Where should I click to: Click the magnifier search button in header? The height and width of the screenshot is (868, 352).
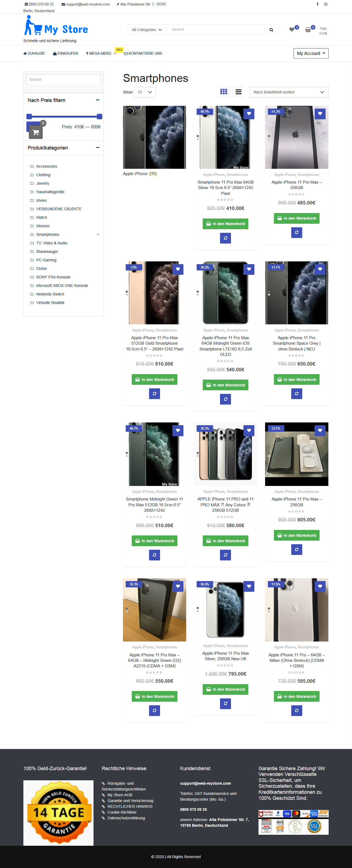point(271,30)
